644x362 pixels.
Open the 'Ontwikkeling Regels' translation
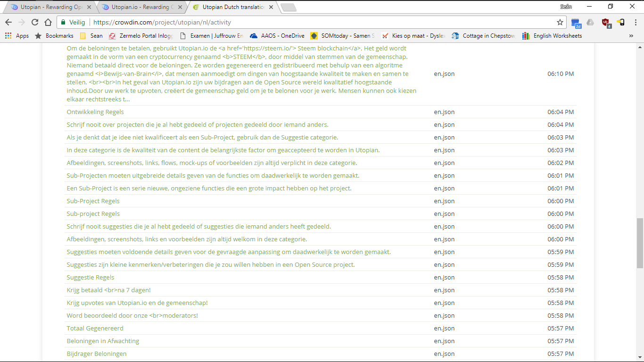pos(95,112)
